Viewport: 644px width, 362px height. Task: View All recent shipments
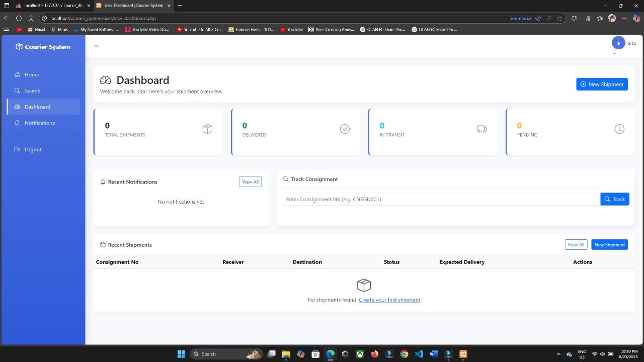576,245
